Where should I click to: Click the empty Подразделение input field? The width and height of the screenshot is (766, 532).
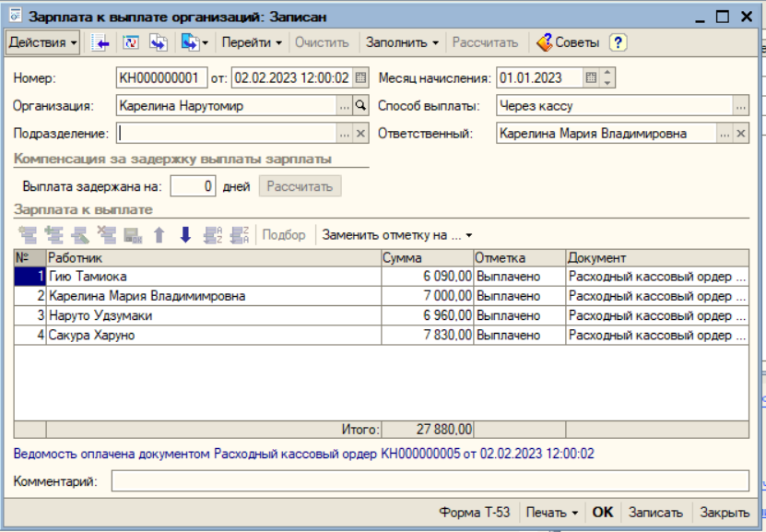(x=227, y=134)
